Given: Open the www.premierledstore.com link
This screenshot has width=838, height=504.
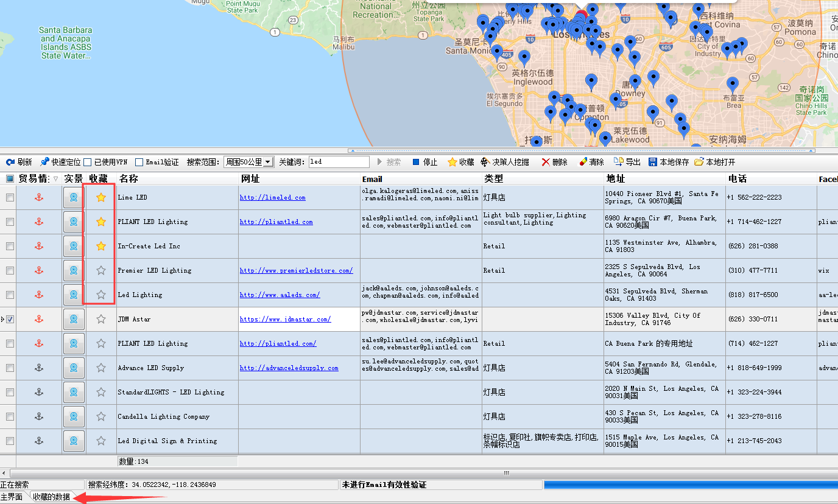Looking at the screenshot, I should [297, 271].
